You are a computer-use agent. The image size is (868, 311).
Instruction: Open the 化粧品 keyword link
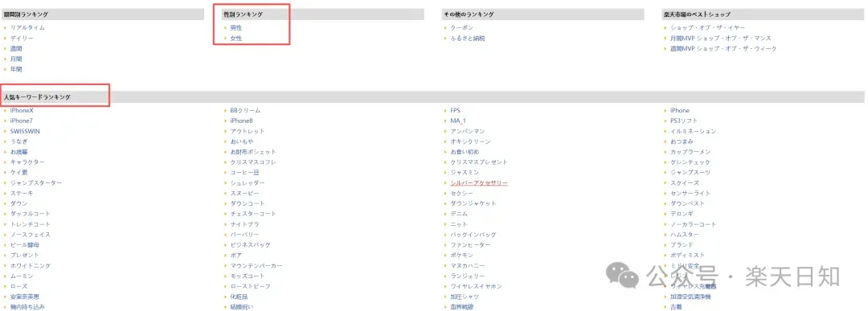pyautogui.click(x=240, y=297)
